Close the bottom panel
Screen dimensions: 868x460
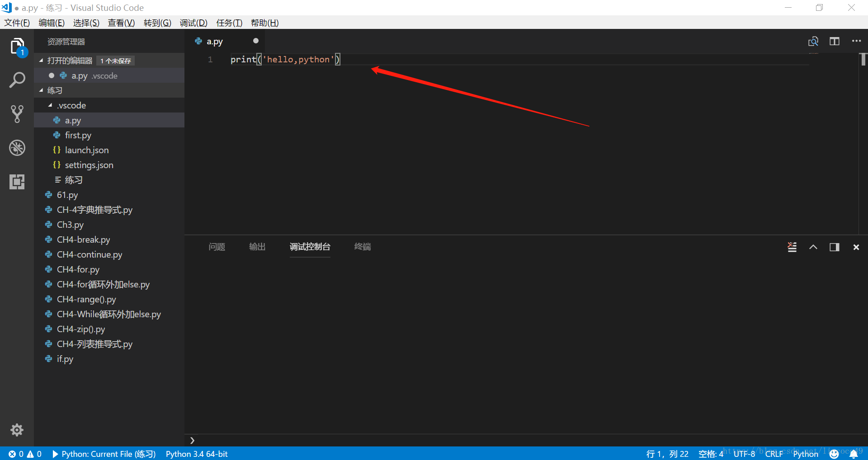coord(856,247)
